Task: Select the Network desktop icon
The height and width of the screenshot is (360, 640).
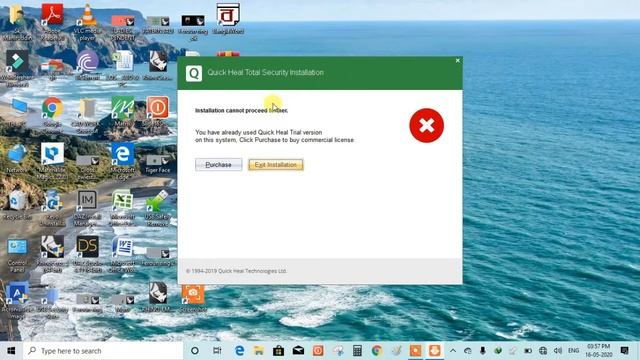Action: (x=17, y=158)
